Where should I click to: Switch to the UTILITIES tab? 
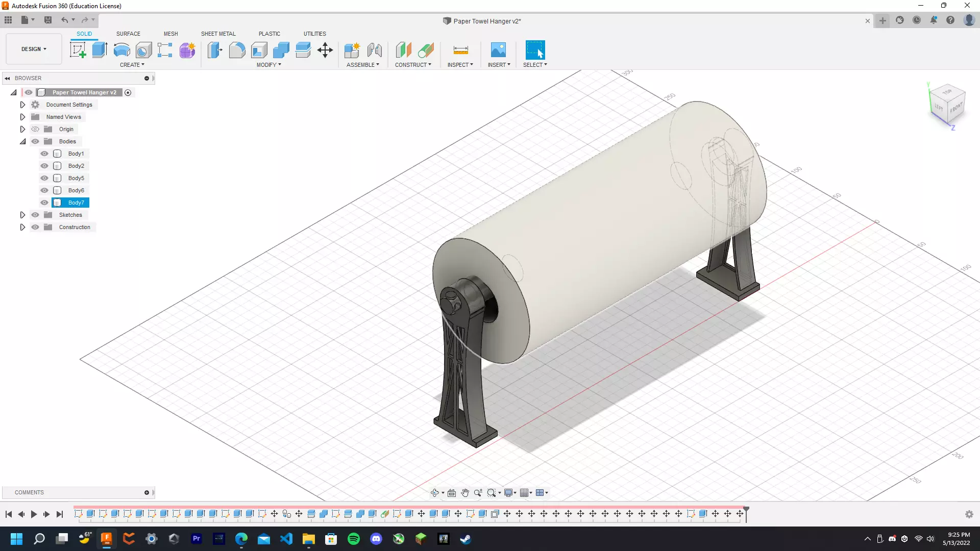click(314, 34)
